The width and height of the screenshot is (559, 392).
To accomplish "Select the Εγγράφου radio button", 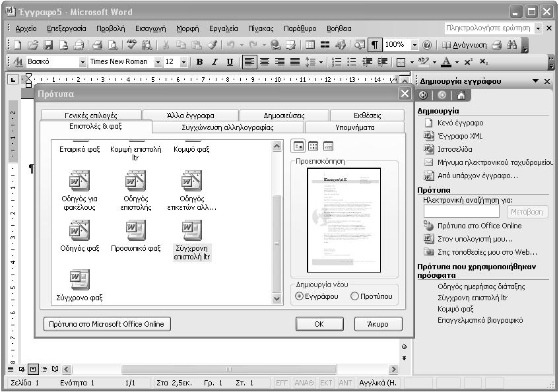I will click(300, 296).
